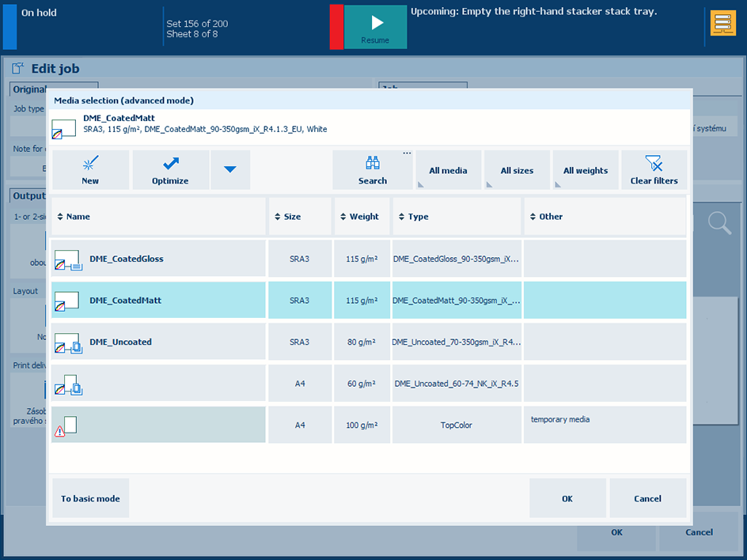Switch To basic mode
747x560 pixels.
pos(90,498)
